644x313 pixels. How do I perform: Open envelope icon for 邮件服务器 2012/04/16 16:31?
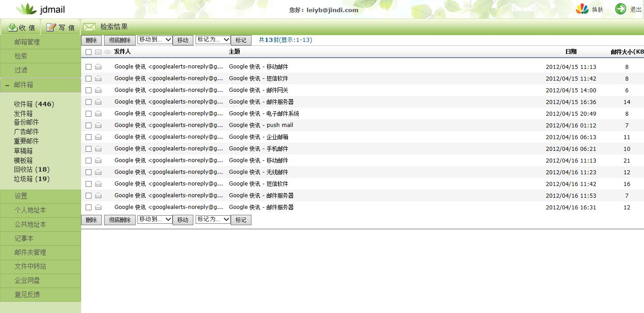(98, 207)
